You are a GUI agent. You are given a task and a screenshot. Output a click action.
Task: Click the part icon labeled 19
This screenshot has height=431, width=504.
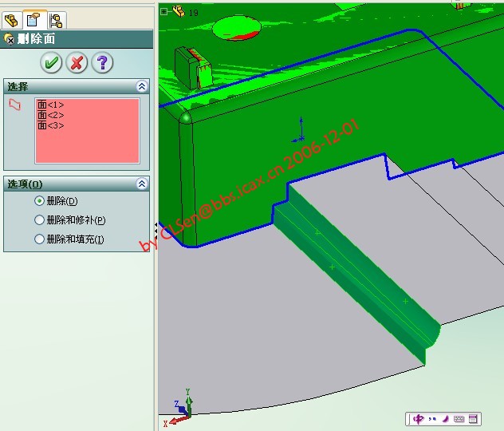[x=179, y=11]
